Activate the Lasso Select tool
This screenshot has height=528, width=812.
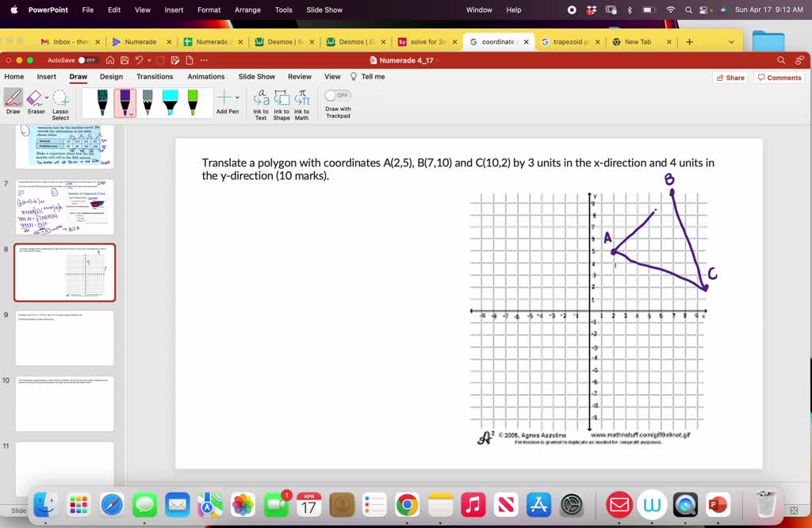click(60, 99)
